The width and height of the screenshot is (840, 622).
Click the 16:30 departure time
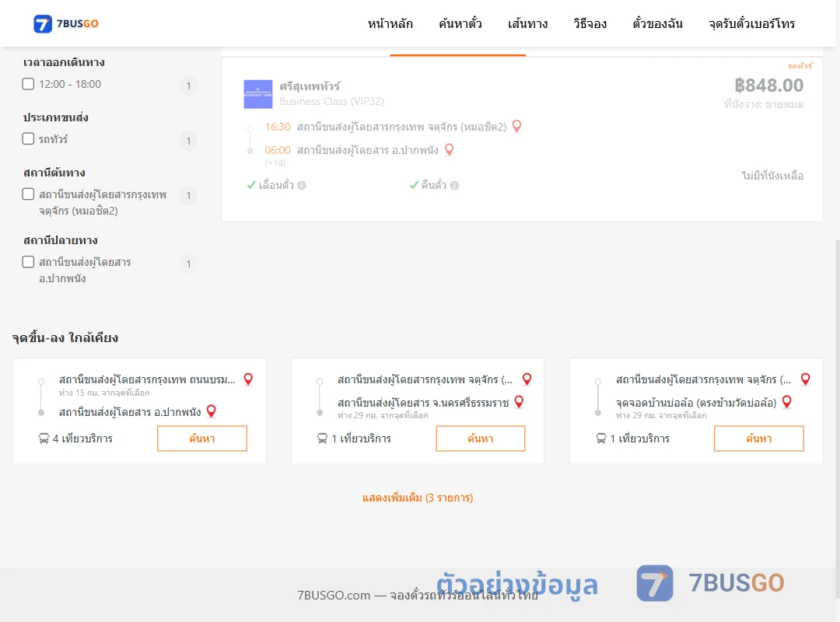coord(278,127)
